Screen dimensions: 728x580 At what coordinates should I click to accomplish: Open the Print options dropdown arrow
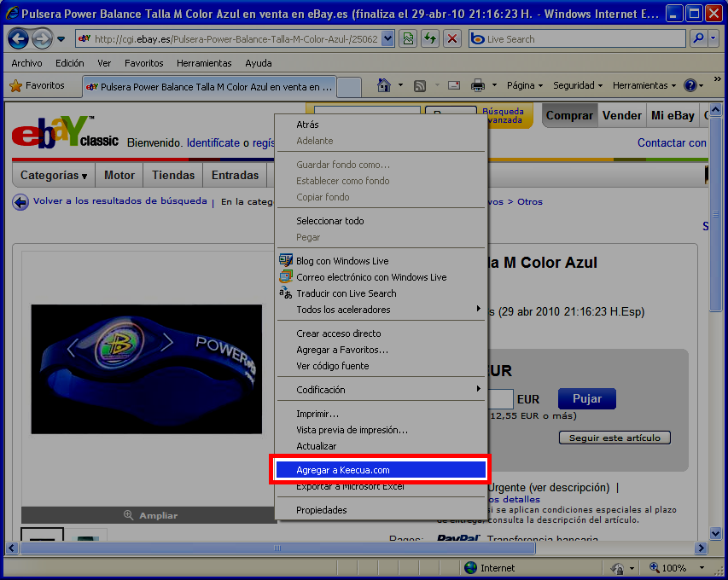pos(494,85)
